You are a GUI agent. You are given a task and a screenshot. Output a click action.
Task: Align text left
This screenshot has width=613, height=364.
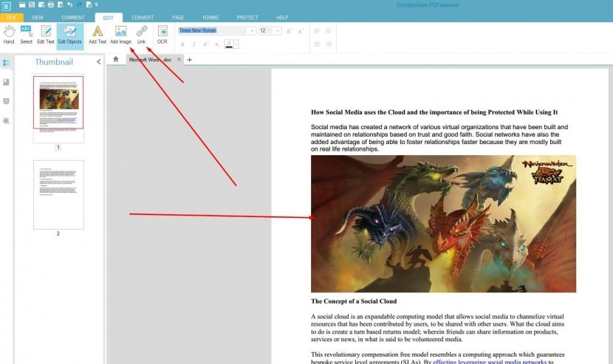[x=317, y=31]
